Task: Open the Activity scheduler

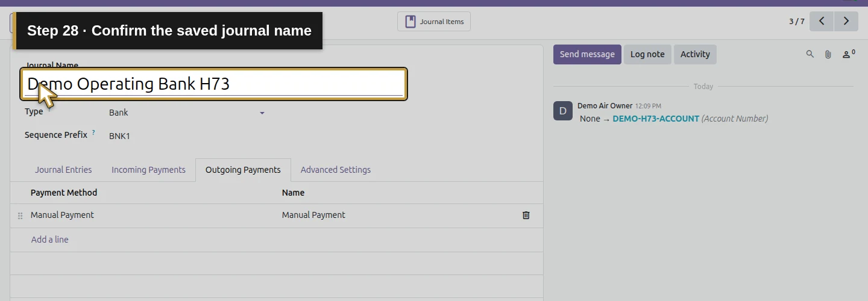Action: pyautogui.click(x=695, y=54)
